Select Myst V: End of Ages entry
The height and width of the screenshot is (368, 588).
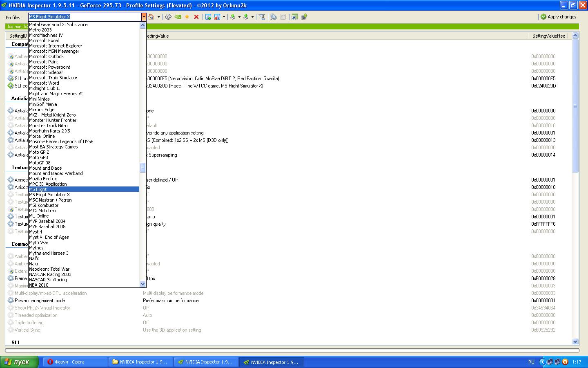[x=84, y=237]
